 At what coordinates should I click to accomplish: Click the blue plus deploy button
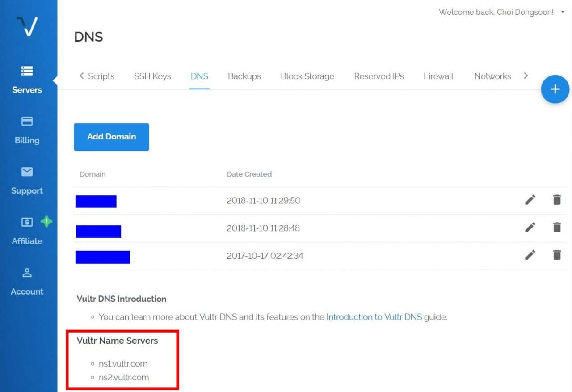555,89
